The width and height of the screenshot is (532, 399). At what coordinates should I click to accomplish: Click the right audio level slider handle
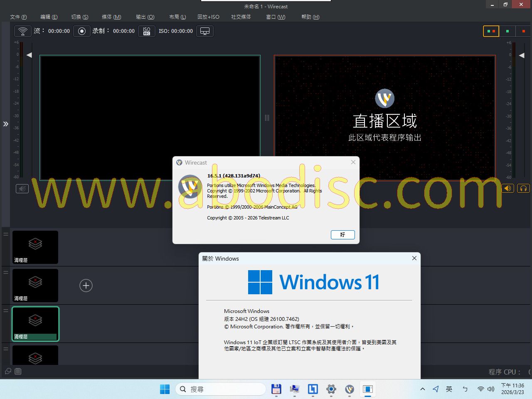[x=521, y=55]
